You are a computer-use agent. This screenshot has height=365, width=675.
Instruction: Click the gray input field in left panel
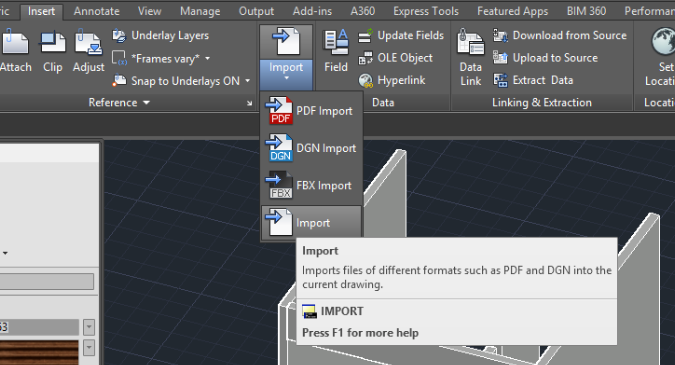click(46, 281)
